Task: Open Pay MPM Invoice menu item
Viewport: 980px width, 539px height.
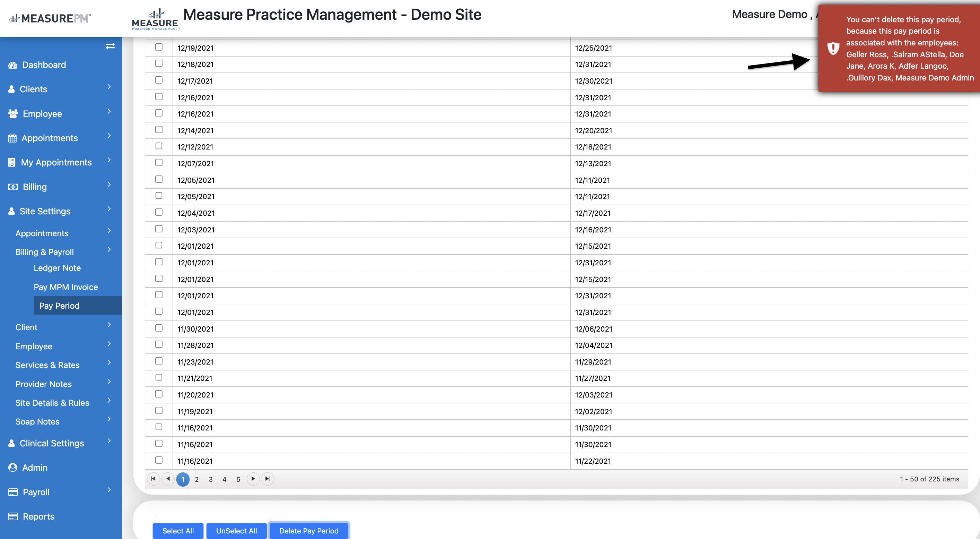Action: click(x=66, y=287)
